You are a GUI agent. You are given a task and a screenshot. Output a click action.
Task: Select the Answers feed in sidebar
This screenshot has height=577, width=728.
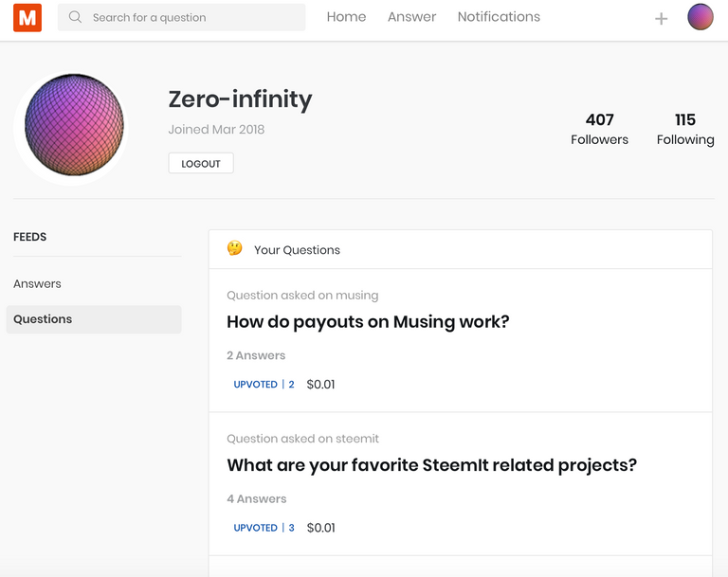(37, 283)
